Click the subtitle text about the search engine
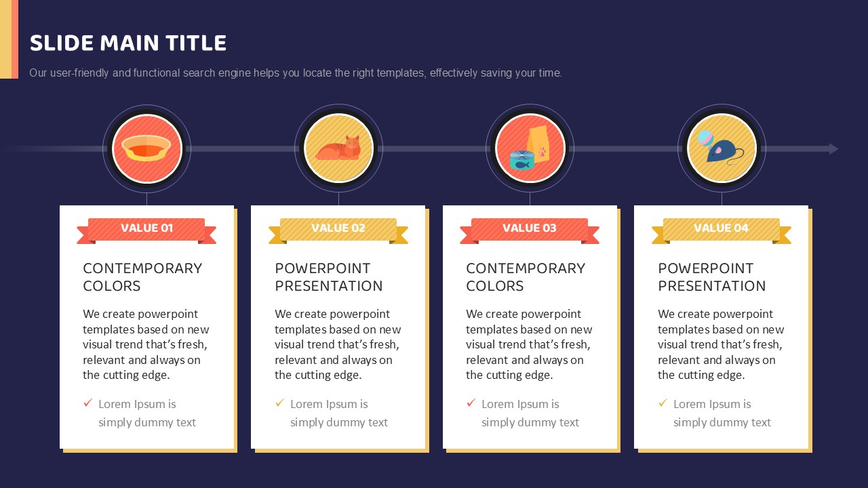 pos(296,73)
